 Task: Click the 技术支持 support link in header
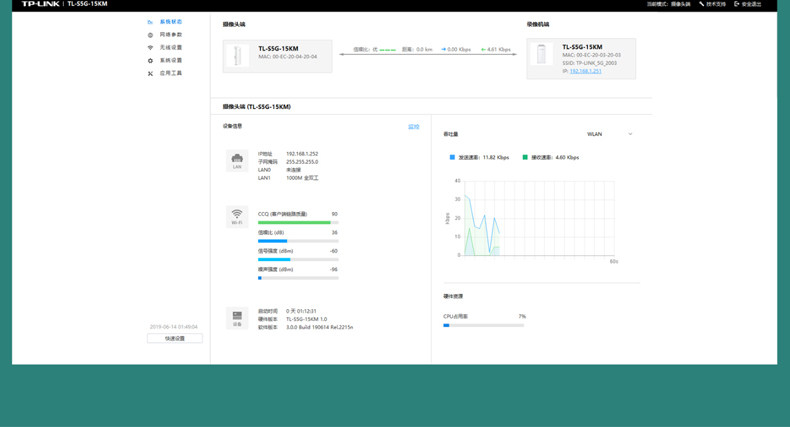(x=716, y=4)
